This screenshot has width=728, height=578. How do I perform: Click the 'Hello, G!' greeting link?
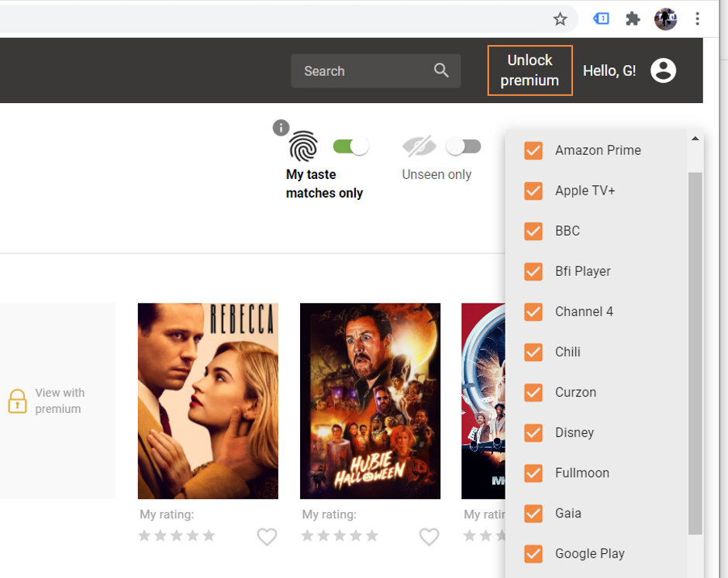click(609, 71)
